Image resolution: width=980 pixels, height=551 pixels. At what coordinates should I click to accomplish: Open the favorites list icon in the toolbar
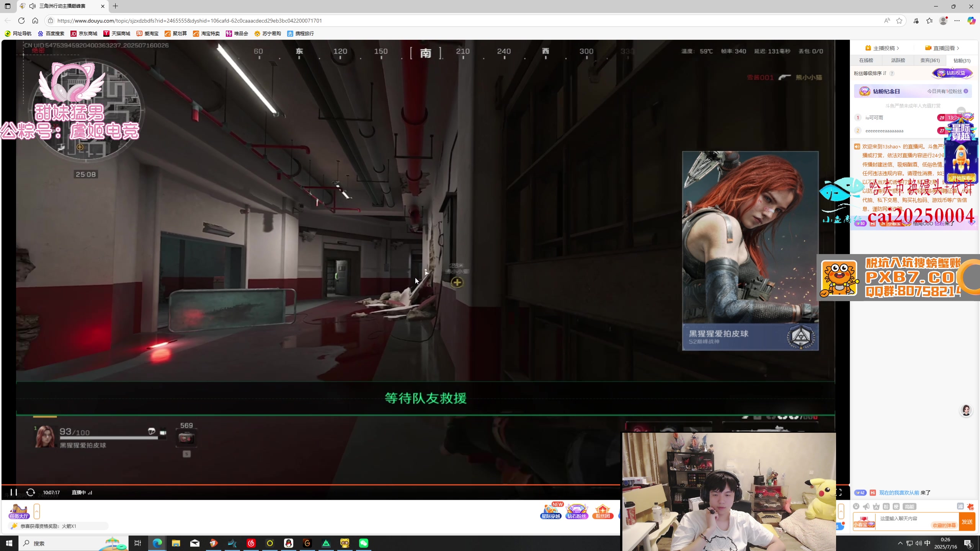pos(929,21)
